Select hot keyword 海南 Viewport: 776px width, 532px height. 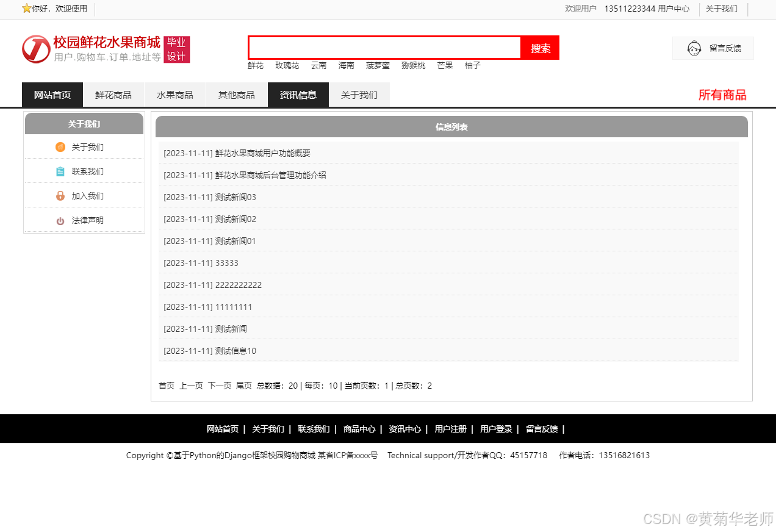(x=347, y=65)
